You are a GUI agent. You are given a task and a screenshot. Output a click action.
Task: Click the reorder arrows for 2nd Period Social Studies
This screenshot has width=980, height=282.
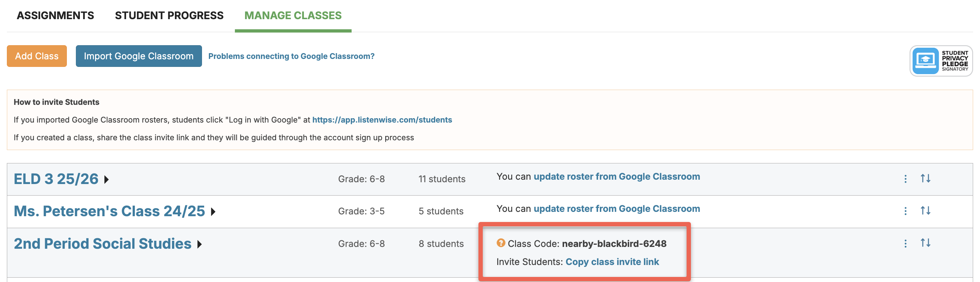(x=925, y=243)
